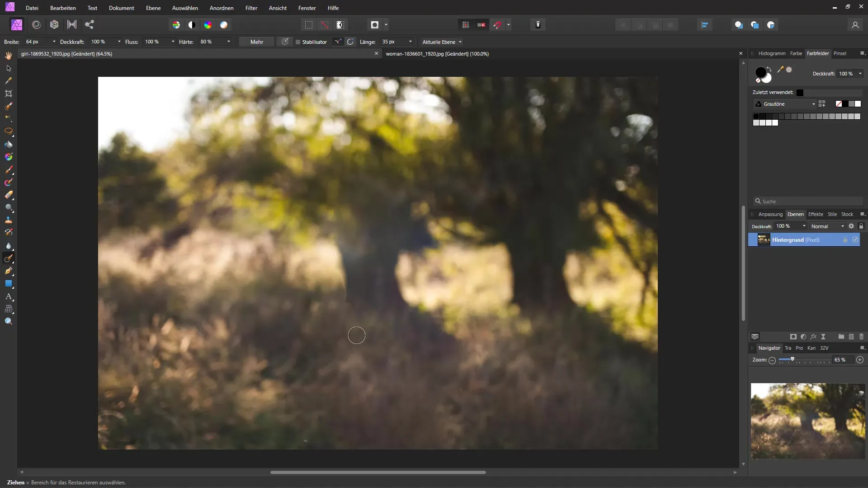Select the Color Picker tool

9,81
